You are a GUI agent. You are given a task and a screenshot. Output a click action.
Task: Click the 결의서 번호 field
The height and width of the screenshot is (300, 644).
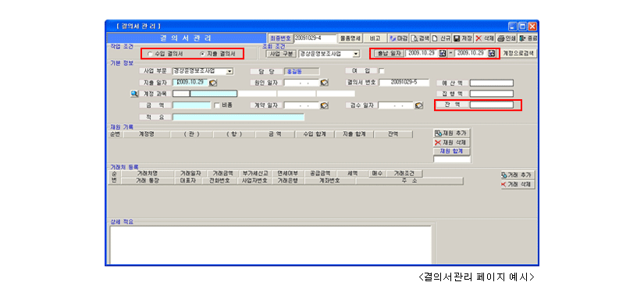[x=404, y=82]
